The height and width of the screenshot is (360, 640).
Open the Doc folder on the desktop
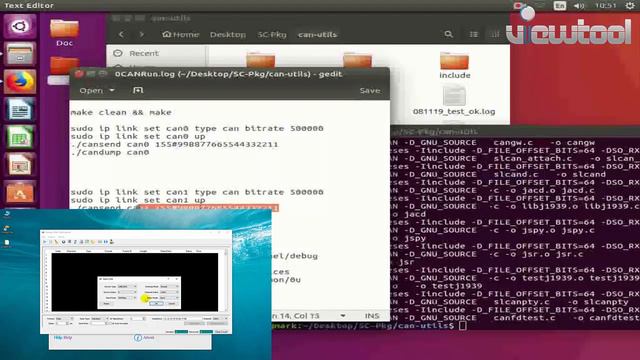click(64, 33)
